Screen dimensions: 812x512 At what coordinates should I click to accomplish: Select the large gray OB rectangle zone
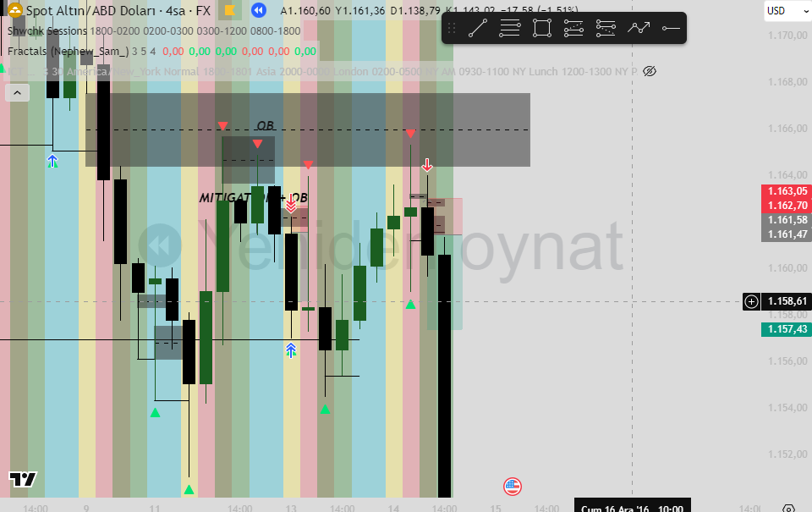(308, 129)
